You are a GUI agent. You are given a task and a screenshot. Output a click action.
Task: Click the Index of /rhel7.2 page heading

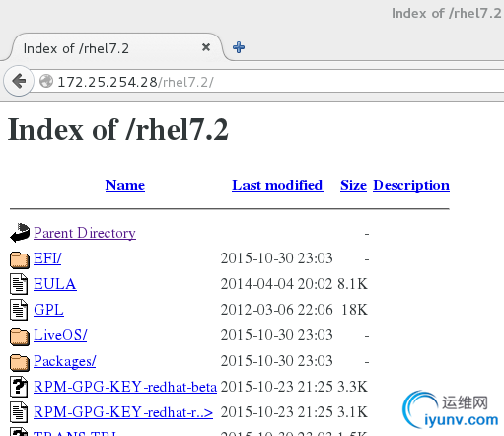(118, 130)
